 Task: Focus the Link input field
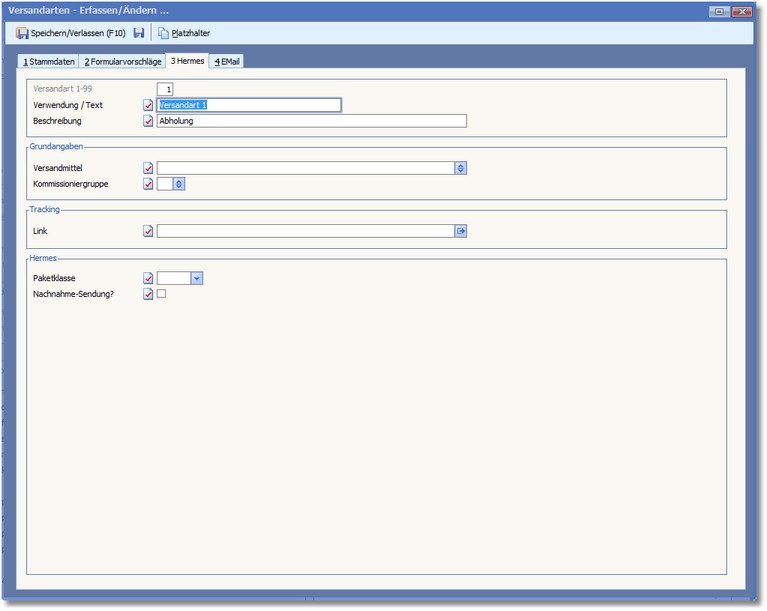coord(305,231)
